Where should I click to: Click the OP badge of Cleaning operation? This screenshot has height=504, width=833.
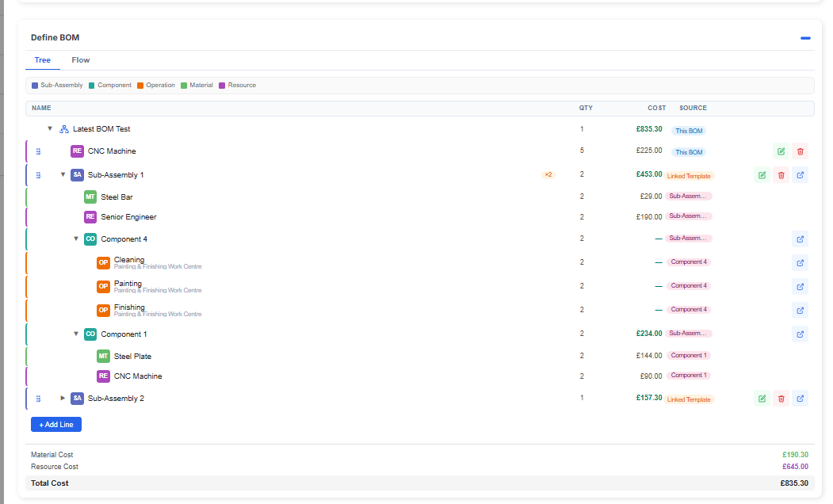pos(103,262)
